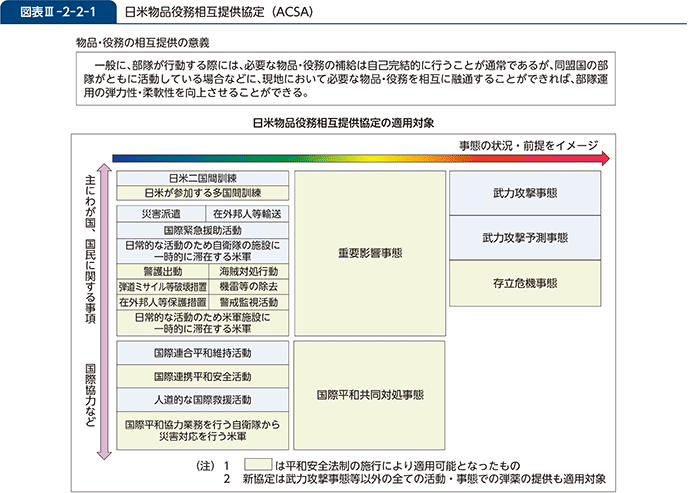Click the 国際平和共同対処事態 block
Image resolution: width=688 pixels, height=493 pixels.
coord(370,394)
